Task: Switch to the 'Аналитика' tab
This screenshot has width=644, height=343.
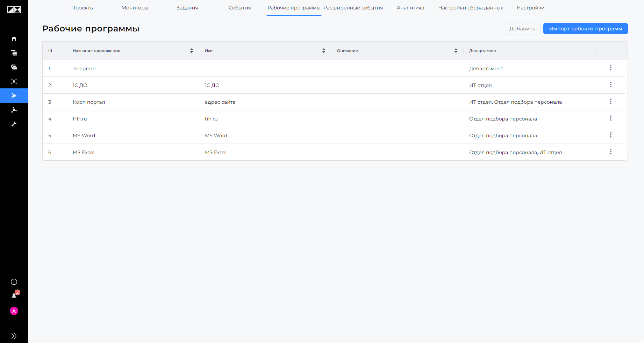Action: pos(410,8)
